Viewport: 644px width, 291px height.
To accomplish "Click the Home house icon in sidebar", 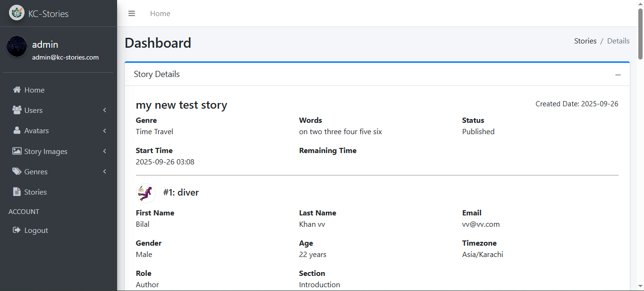I will tap(17, 90).
